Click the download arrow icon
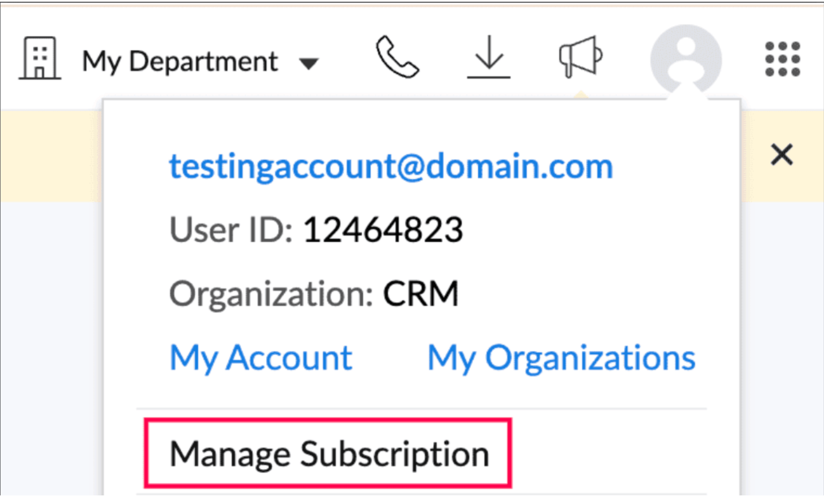This screenshot has width=824, height=504. [489, 57]
